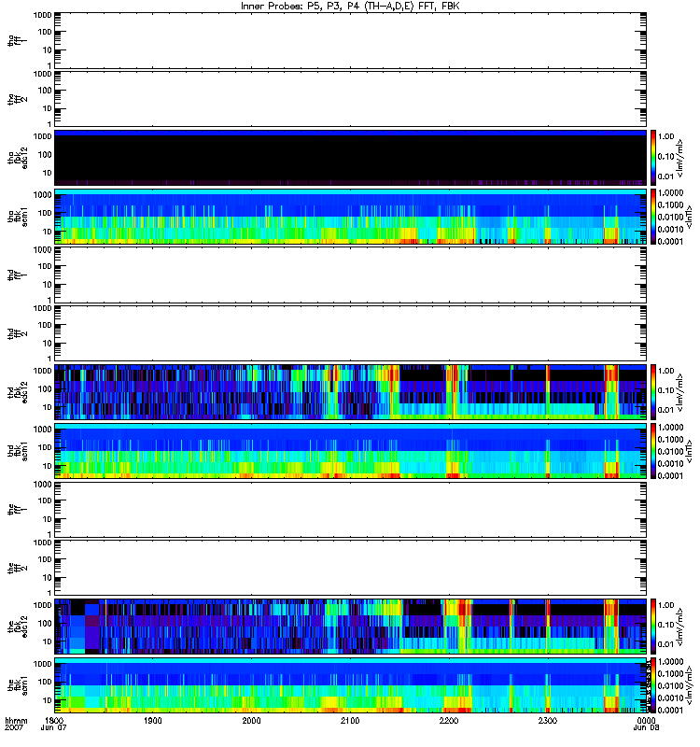The width and height of the screenshot is (700, 747).
Task: Click the 'tha fbk edc12' y-axis title
Action: click(x=17, y=158)
